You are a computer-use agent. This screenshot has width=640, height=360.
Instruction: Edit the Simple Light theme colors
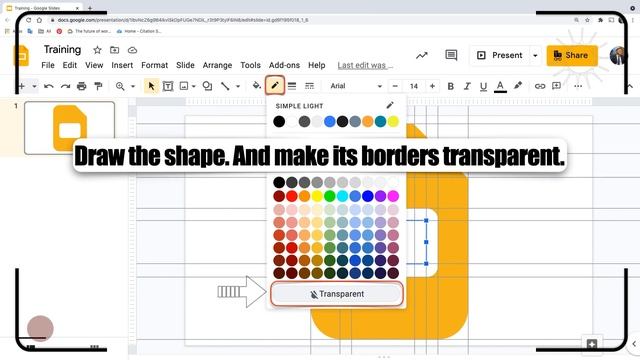click(x=390, y=105)
